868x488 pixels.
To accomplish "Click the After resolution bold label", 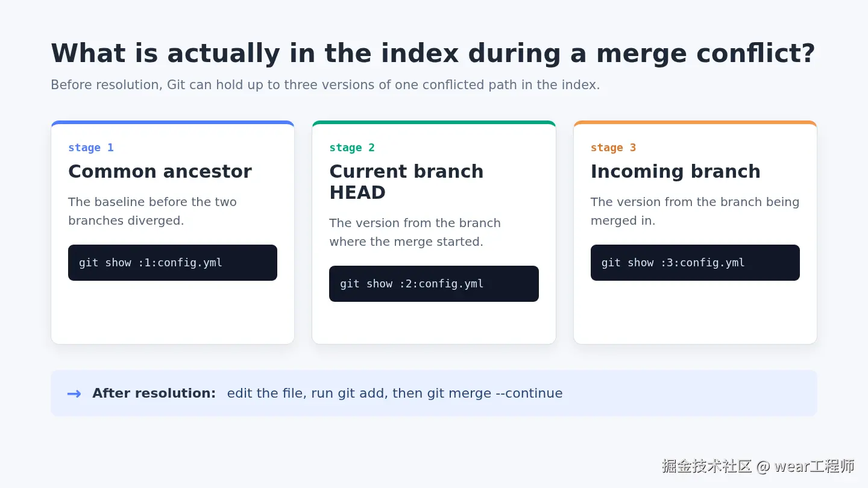I will tap(154, 393).
